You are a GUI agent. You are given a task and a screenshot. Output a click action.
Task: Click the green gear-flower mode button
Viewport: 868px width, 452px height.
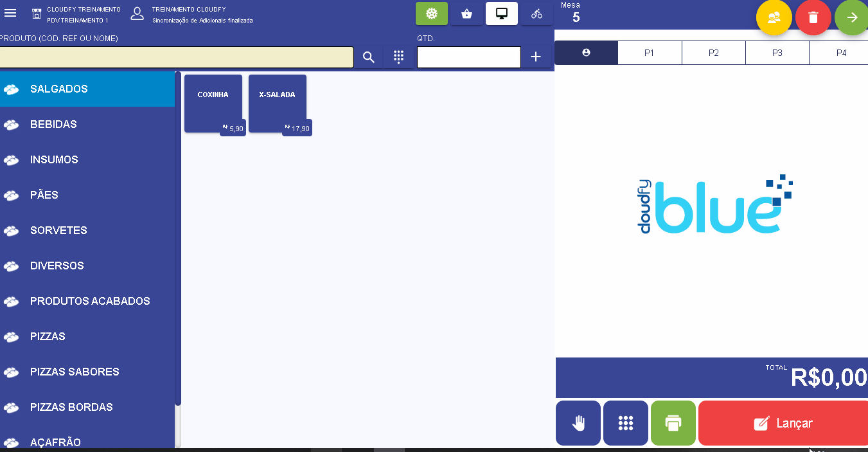pos(432,14)
